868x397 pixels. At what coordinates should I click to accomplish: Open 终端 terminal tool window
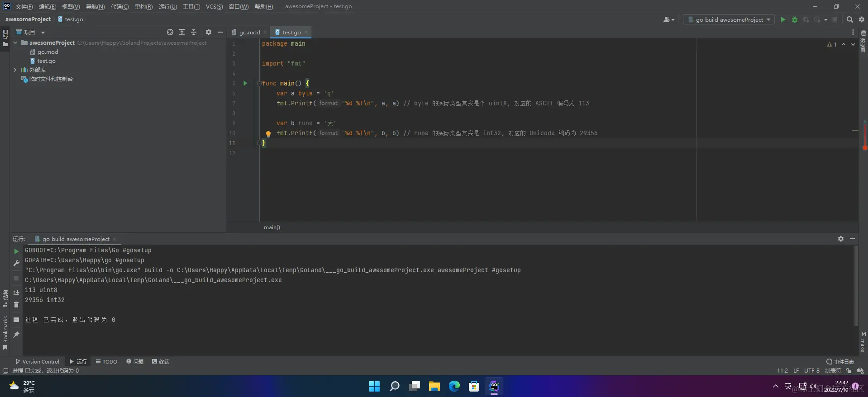[x=161, y=361]
